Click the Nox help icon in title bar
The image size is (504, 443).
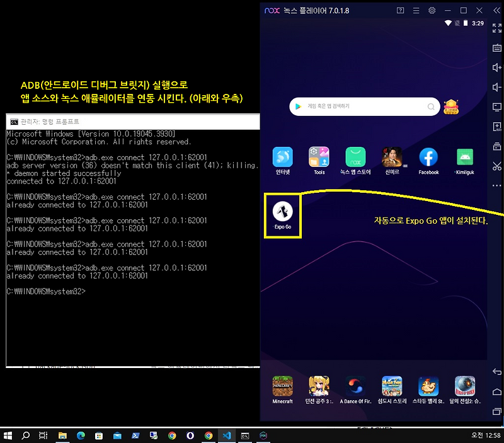[x=400, y=10]
